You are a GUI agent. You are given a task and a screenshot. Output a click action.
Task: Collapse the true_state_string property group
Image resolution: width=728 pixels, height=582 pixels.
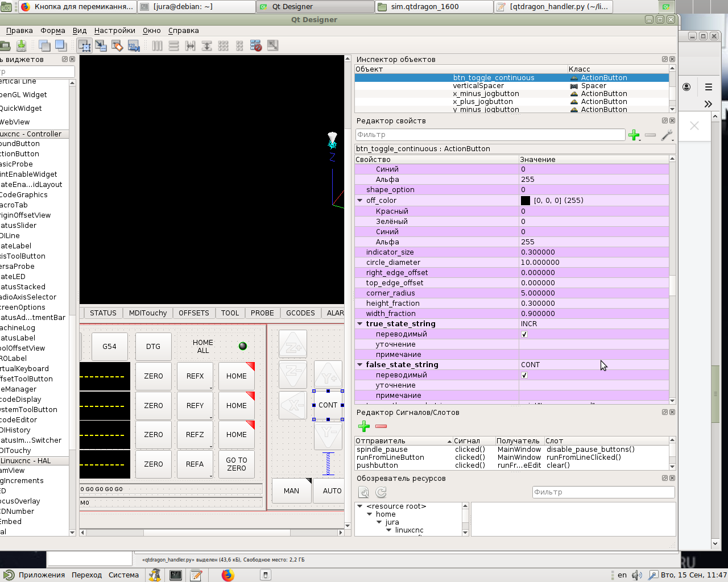point(359,324)
